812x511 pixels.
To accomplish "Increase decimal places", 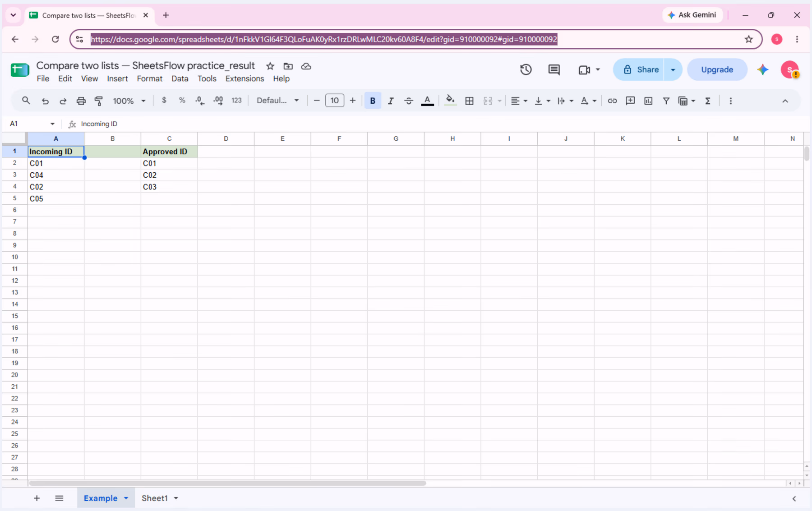I will tap(218, 101).
